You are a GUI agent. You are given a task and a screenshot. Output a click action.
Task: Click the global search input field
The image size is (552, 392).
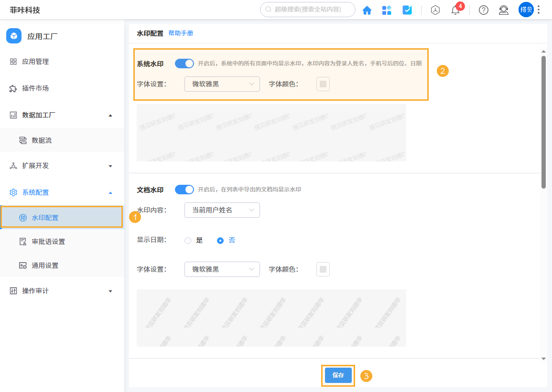(307, 10)
